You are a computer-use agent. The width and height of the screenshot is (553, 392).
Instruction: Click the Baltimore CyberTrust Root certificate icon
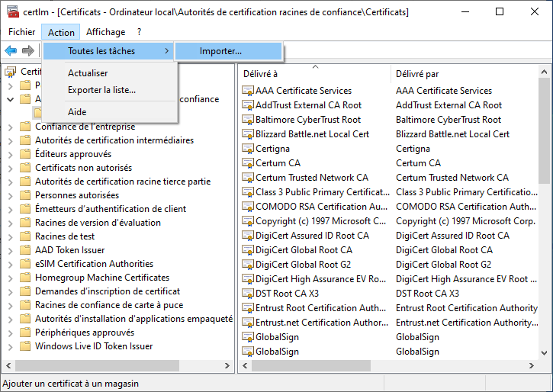[x=248, y=120]
